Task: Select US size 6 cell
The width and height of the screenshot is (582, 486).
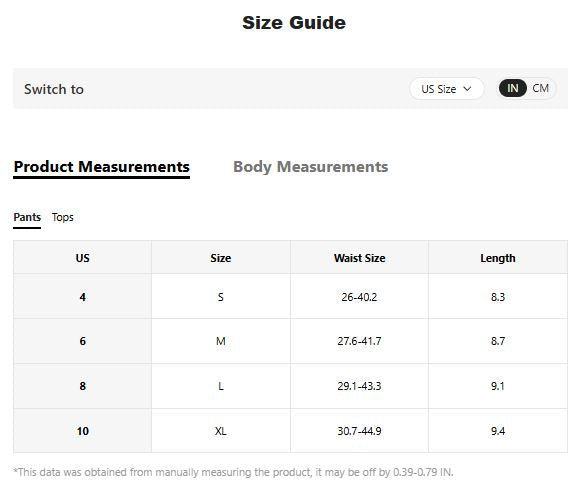Action: (82, 341)
